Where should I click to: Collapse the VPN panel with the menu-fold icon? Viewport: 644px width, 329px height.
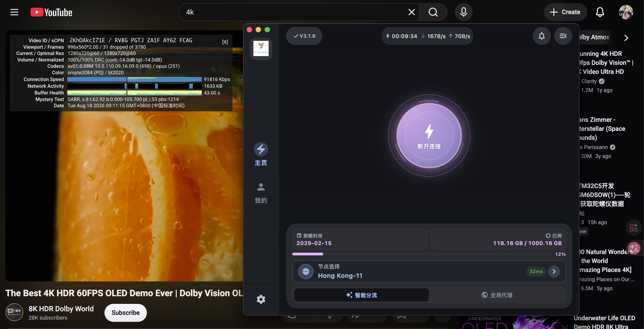pos(563,36)
